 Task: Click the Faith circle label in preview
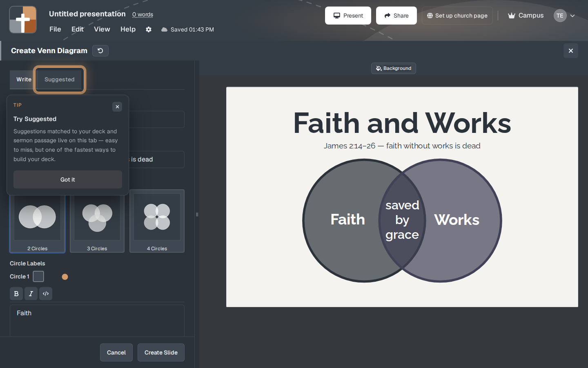click(348, 220)
